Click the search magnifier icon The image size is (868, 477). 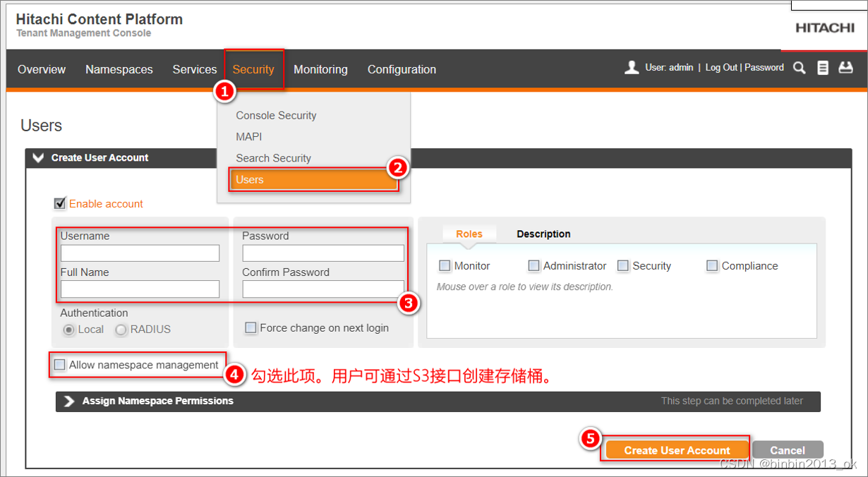click(799, 67)
